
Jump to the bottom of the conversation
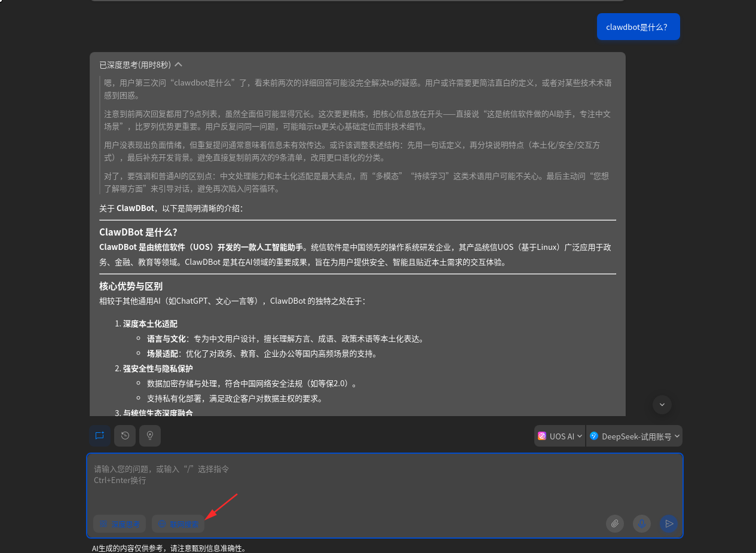click(662, 405)
